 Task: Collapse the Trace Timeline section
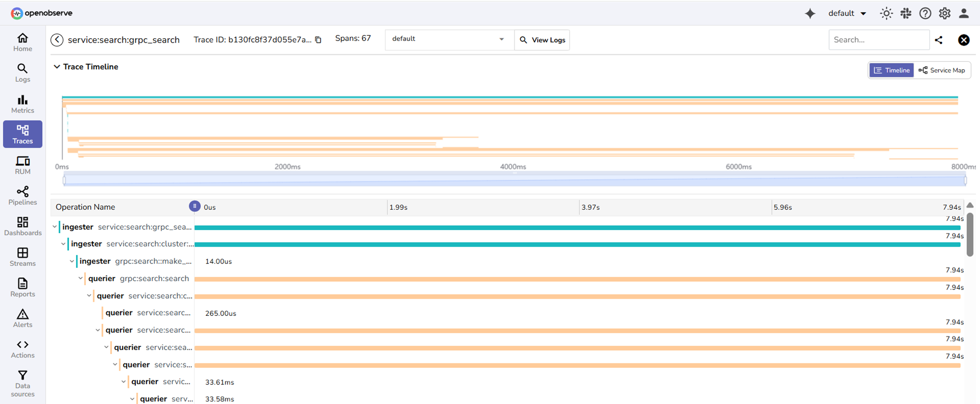tap(57, 67)
